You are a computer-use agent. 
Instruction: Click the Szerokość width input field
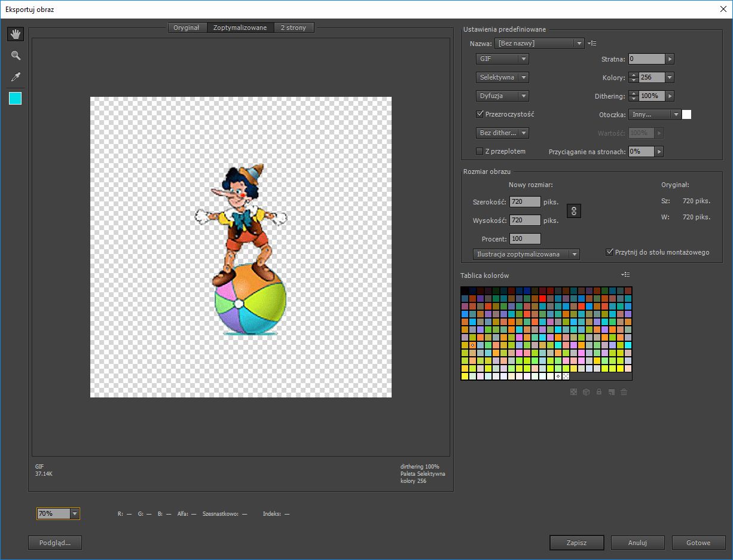click(525, 202)
